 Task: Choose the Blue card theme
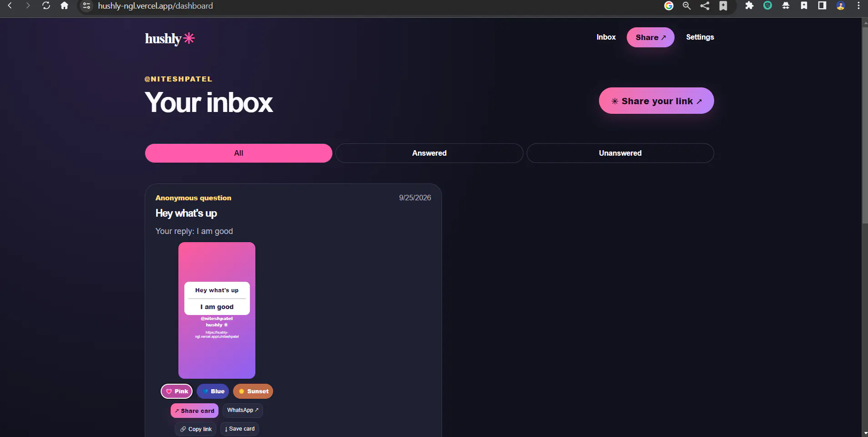click(x=213, y=391)
